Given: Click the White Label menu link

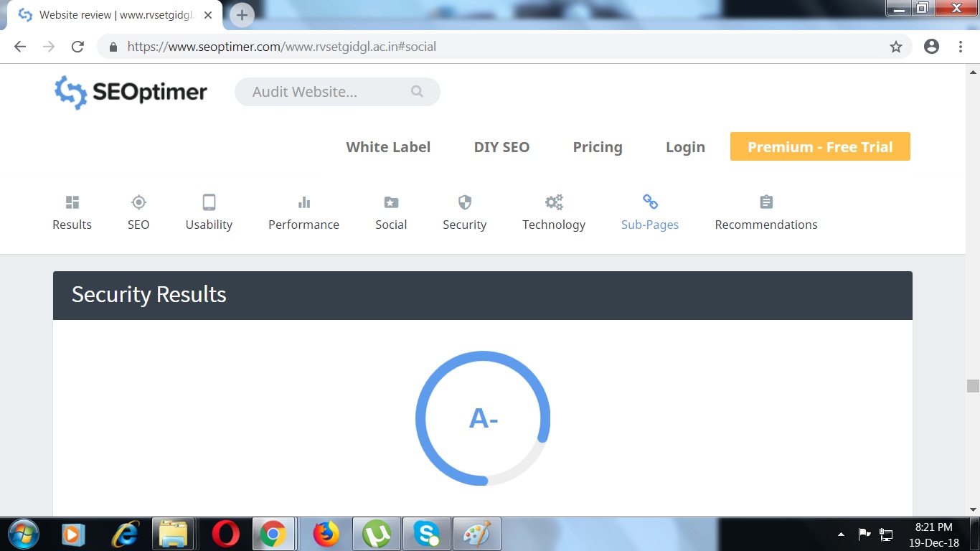Looking at the screenshot, I should (388, 147).
